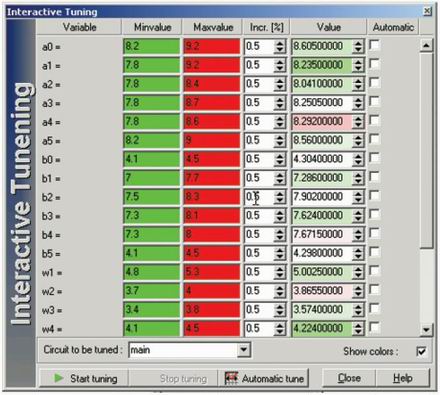Click the a5 Incr. spinner arrows
Viewport: 440px width, 395px height.
coord(280,140)
